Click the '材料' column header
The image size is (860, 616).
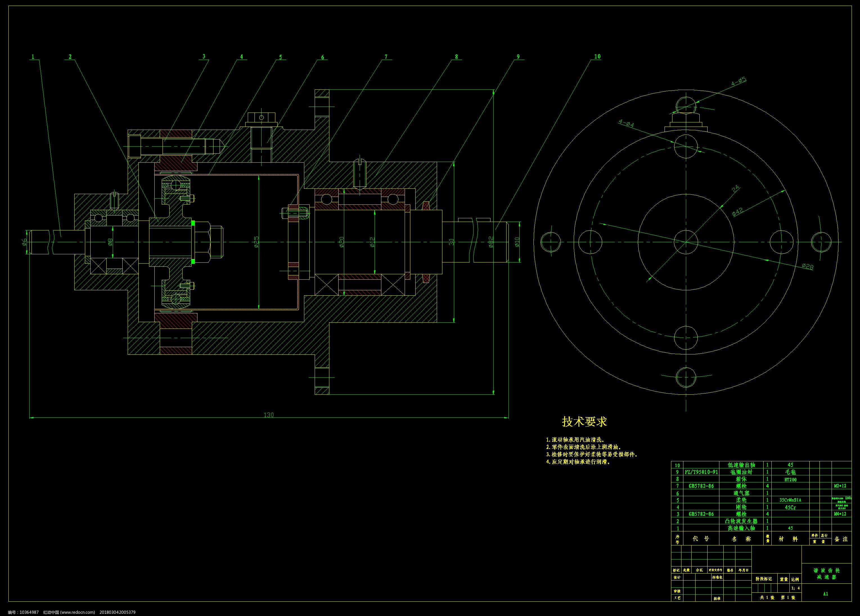[x=790, y=539]
